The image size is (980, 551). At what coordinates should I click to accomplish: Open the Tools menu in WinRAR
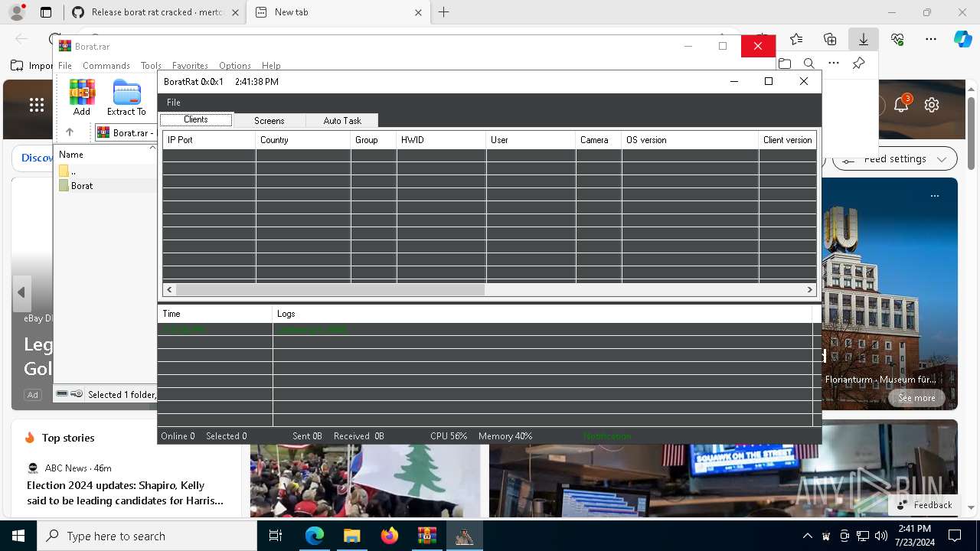pos(151,66)
